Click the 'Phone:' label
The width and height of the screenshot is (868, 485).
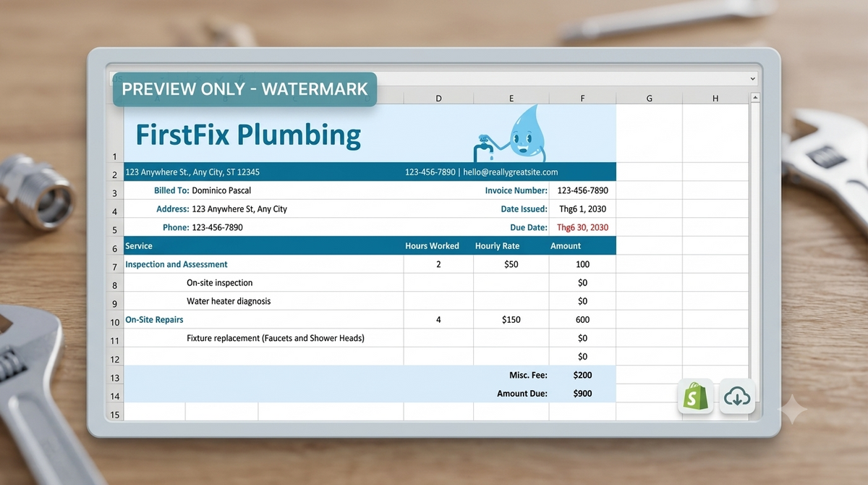point(176,227)
